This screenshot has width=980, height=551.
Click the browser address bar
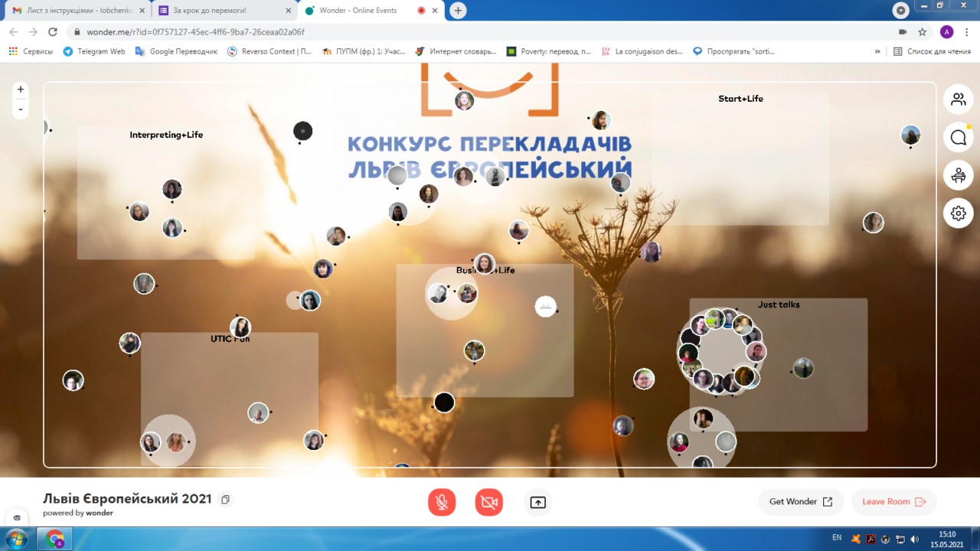[459, 32]
